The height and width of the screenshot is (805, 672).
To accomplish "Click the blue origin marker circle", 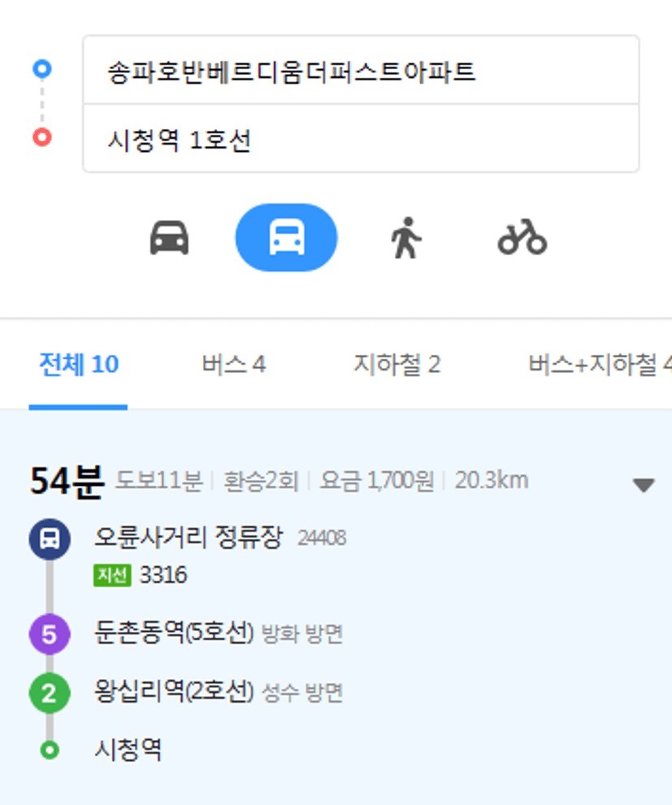I will coord(42,69).
